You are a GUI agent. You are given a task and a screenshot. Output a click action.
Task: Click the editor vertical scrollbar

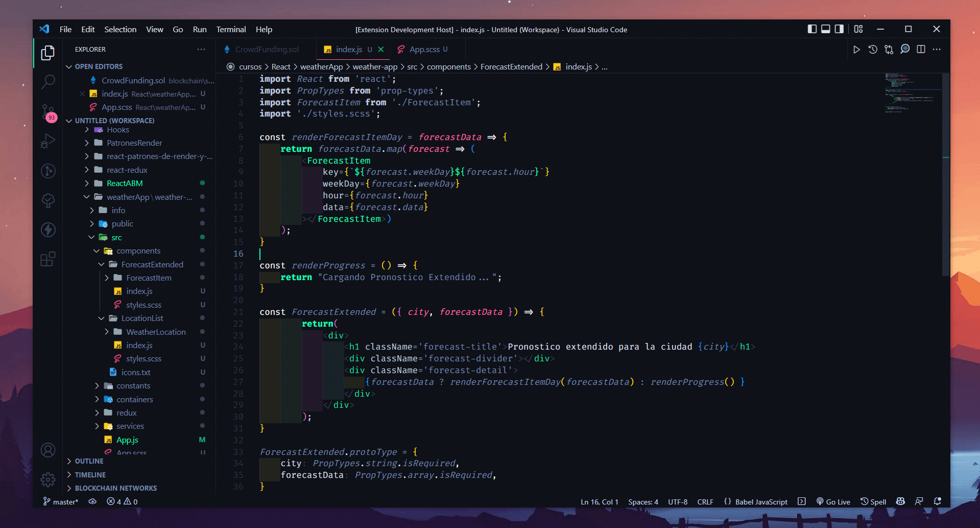946,174
